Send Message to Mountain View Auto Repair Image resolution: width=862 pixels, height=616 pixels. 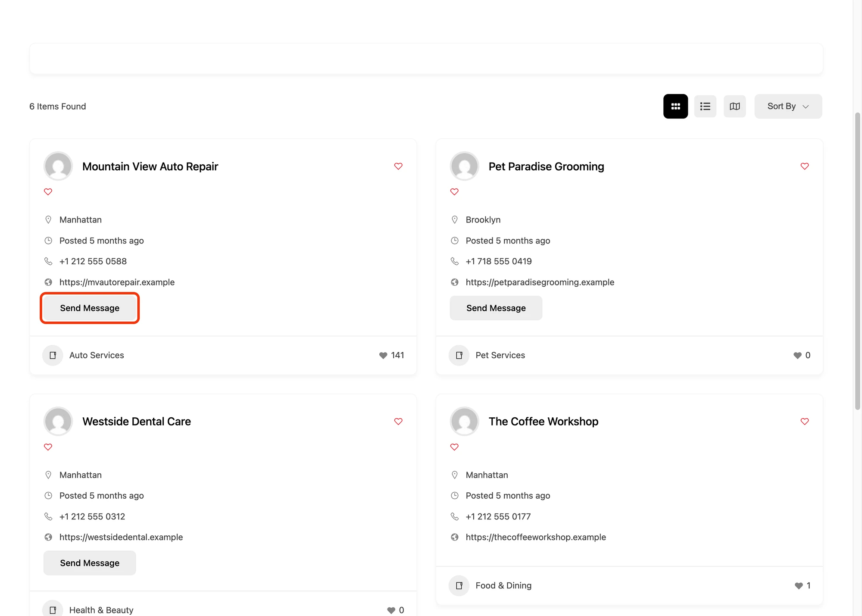(x=90, y=308)
